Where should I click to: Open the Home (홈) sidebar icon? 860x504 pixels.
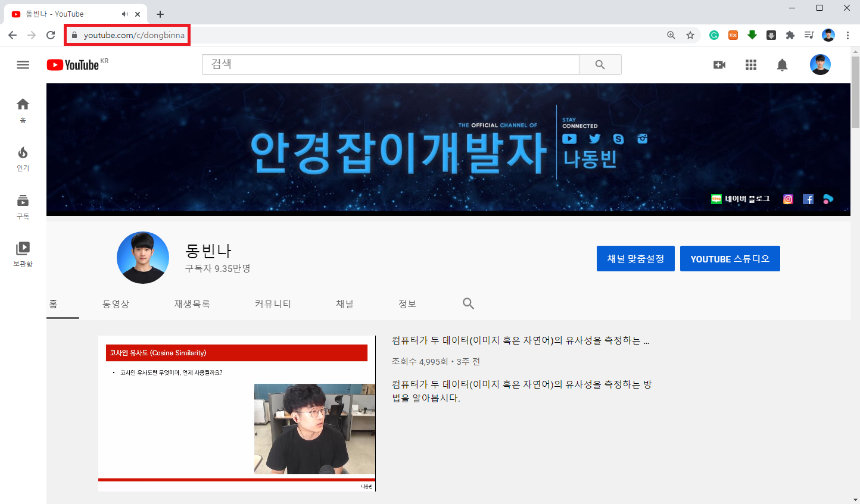coord(23,111)
